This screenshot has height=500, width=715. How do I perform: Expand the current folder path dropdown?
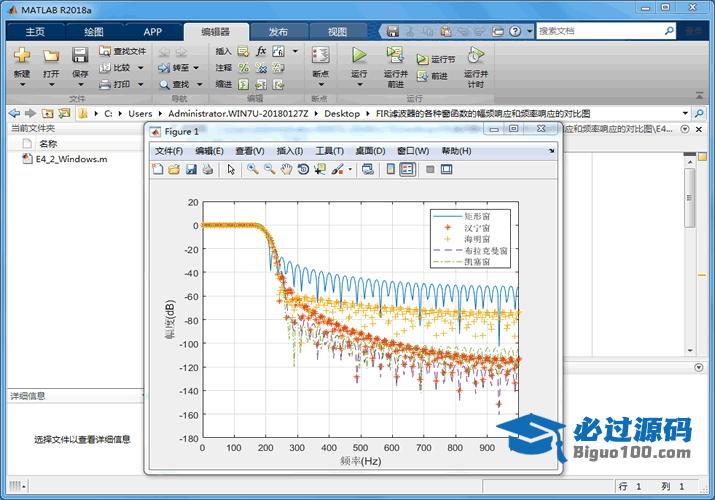pos(685,113)
